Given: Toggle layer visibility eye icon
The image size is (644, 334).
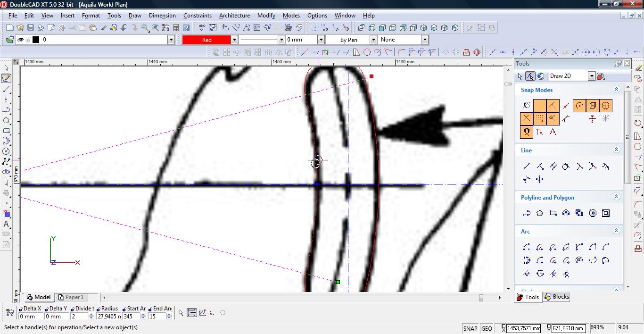Looking at the screenshot, I should tap(20, 40).
